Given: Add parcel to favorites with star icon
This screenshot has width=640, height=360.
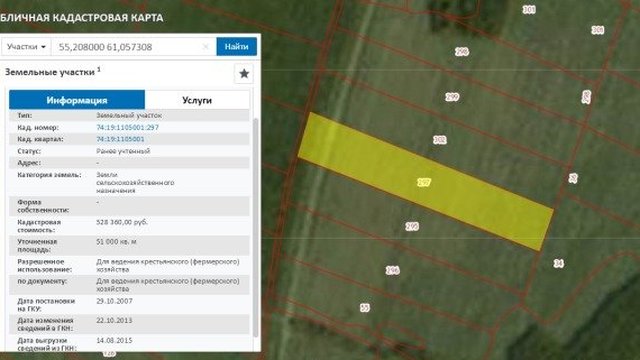Looking at the screenshot, I should pos(244,73).
